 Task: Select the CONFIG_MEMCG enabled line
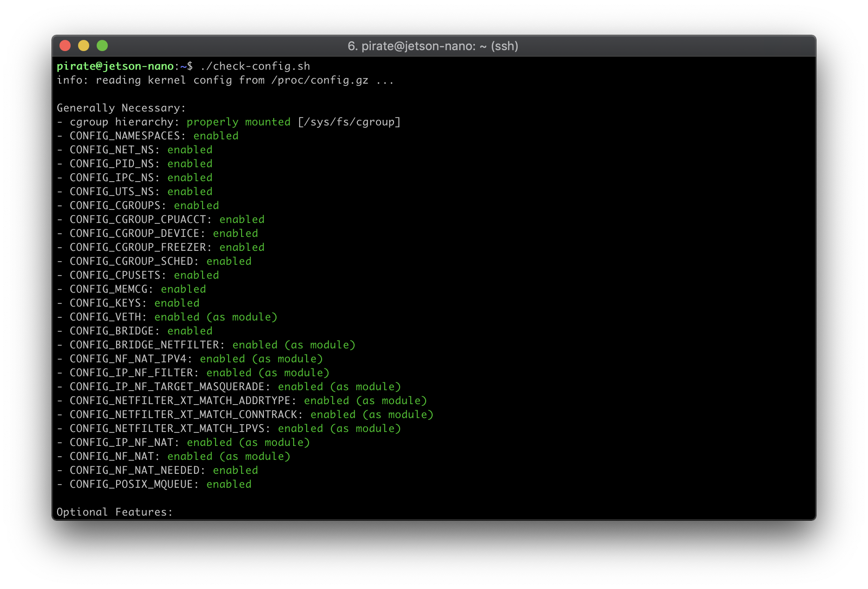[131, 288]
